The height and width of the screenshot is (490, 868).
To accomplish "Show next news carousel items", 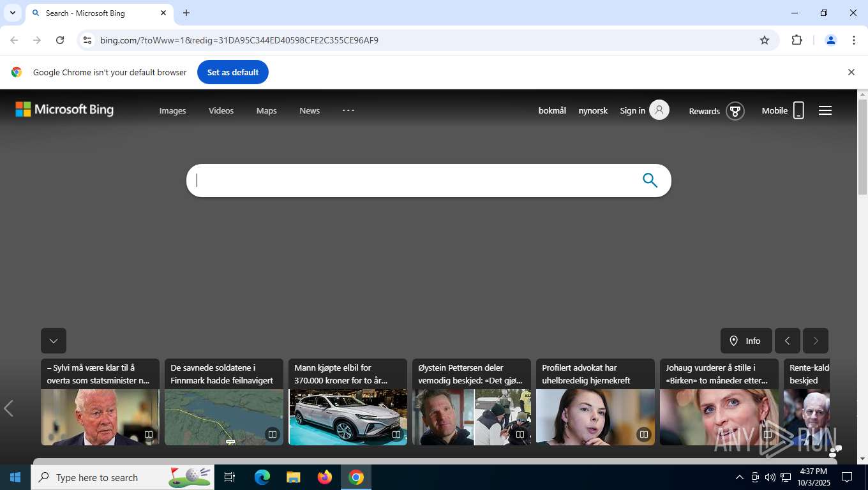I will (x=816, y=341).
